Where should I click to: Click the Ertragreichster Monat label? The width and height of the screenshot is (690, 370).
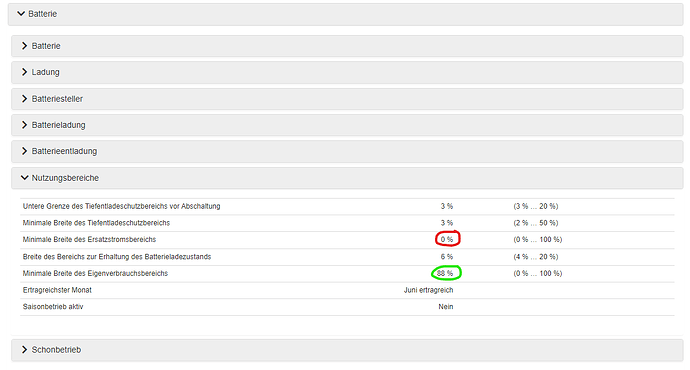pos(57,290)
